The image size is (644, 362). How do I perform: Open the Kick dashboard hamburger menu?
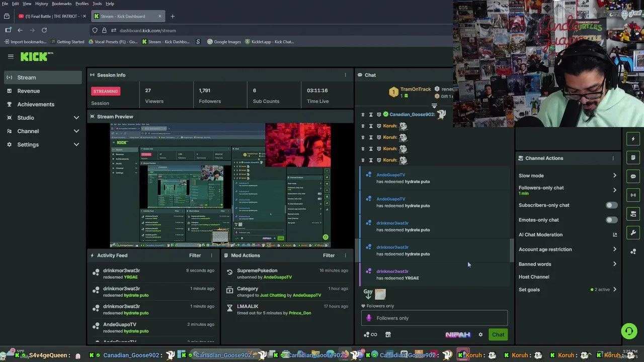(11, 57)
